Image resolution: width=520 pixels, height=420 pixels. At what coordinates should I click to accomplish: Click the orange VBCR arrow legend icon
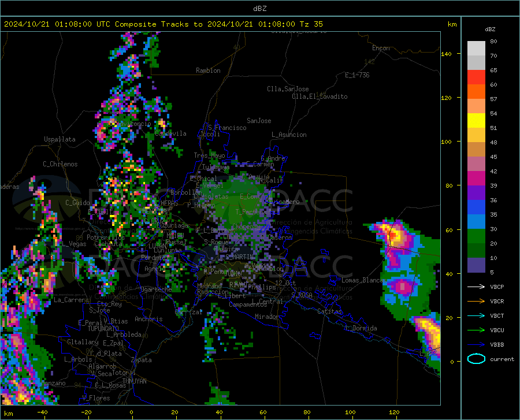(476, 302)
